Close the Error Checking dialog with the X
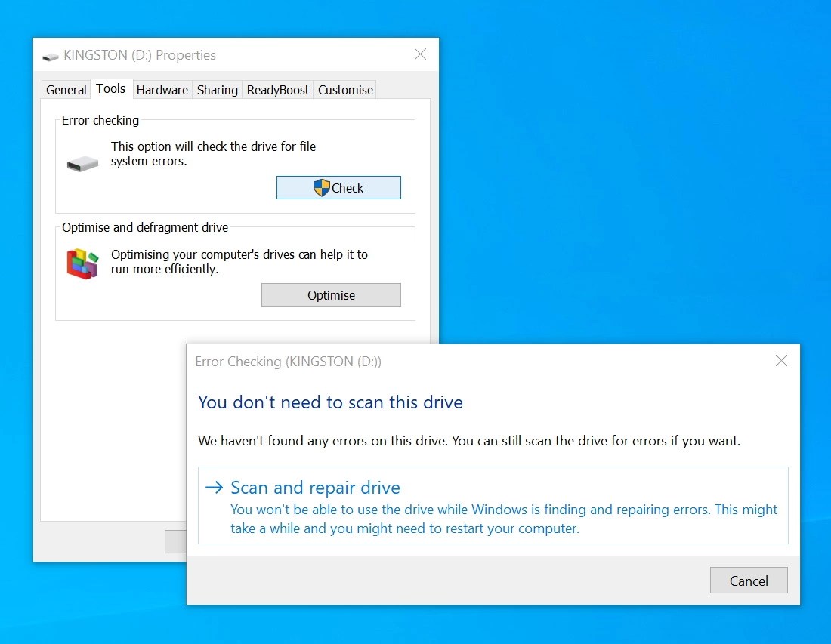The width and height of the screenshot is (831, 644). pyautogui.click(x=781, y=361)
